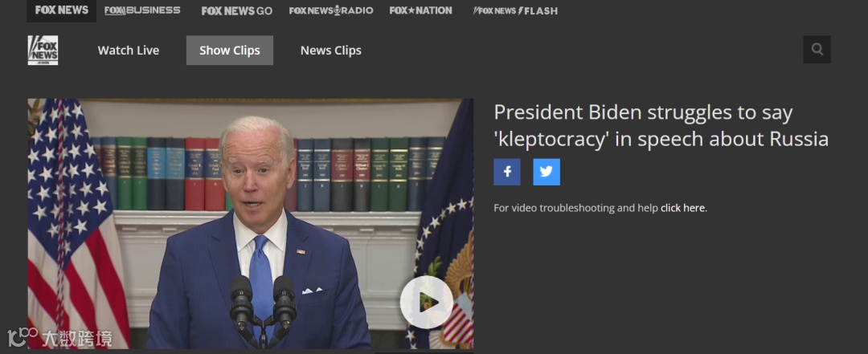Screen dimensions: 868x354
Task: Open the 'kleptocracy' headline title
Action: tap(661, 125)
